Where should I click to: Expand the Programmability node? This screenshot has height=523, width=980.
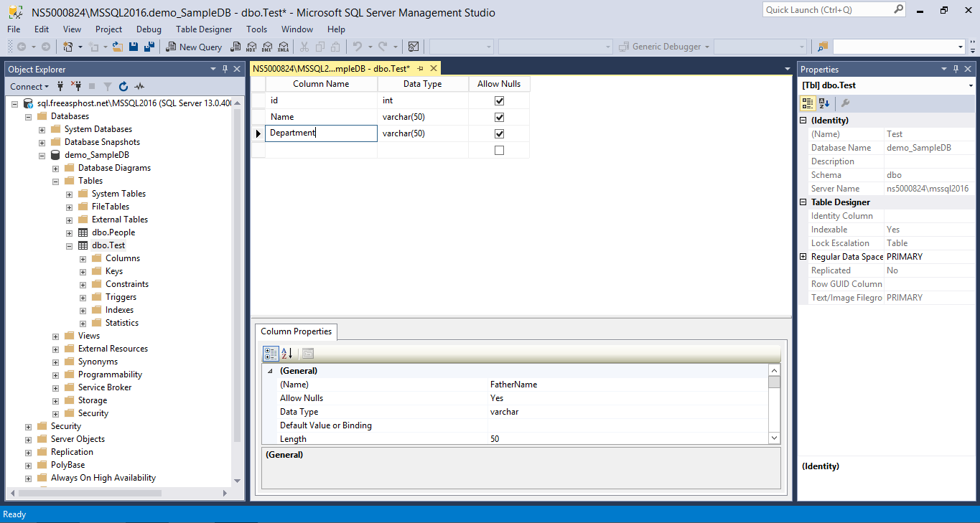(x=55, y=374)
